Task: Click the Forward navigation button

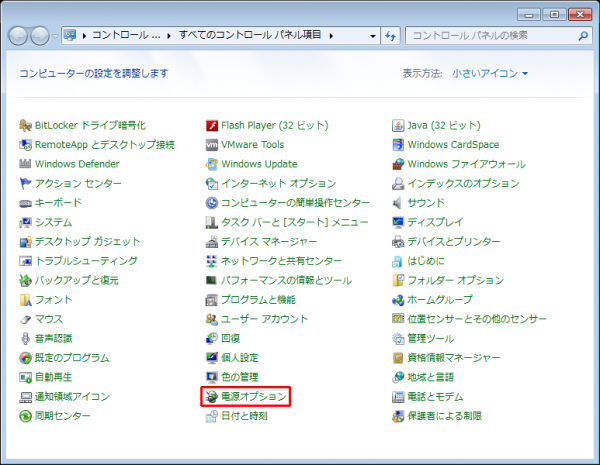Action: tap(40, 36)
